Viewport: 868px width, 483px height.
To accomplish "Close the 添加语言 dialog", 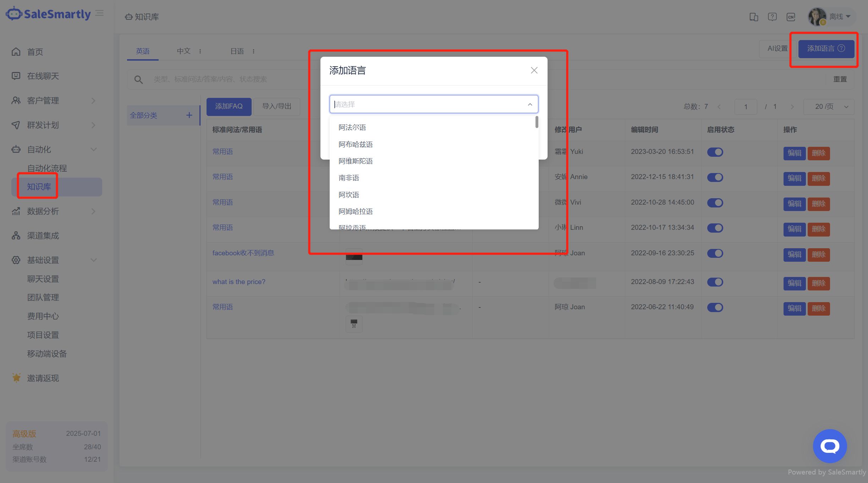I will (x=534, y=70).
